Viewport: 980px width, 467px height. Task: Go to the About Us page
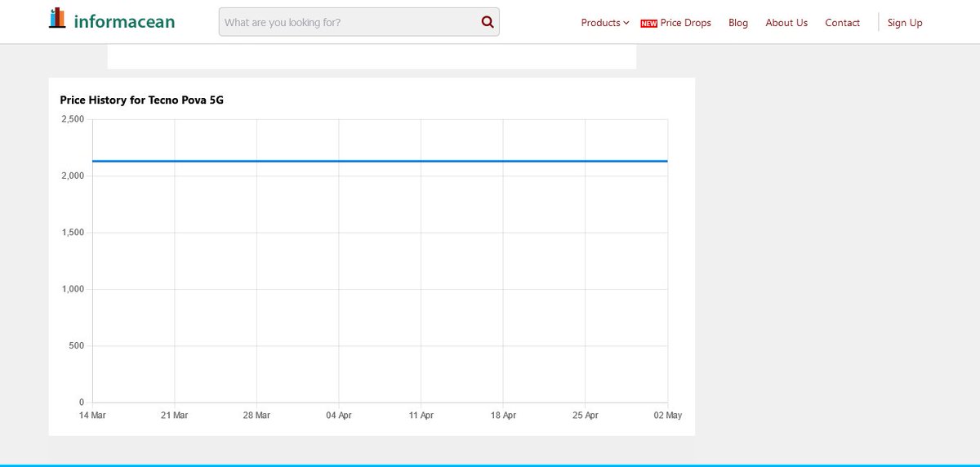tap(786, 23)
